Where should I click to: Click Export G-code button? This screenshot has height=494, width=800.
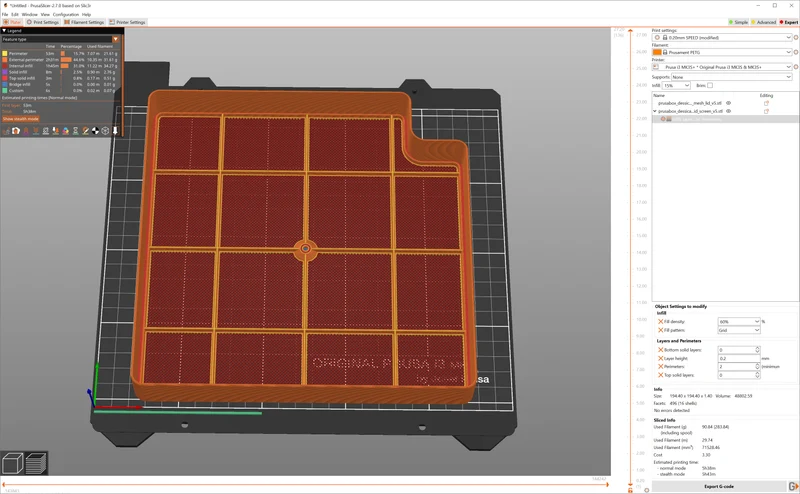719,486
